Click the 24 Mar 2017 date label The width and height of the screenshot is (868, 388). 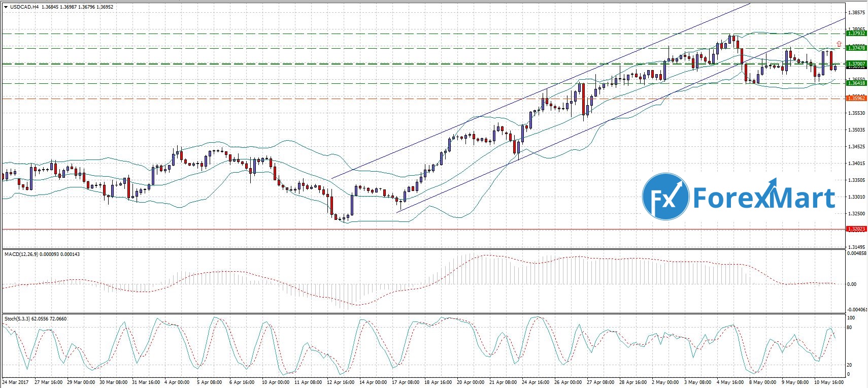point(15,382)
